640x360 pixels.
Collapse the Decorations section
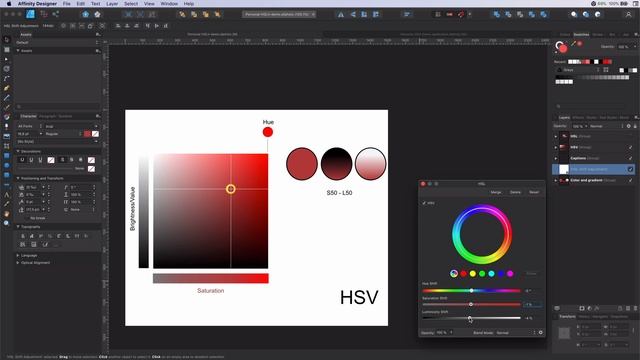tap(18, 151)
